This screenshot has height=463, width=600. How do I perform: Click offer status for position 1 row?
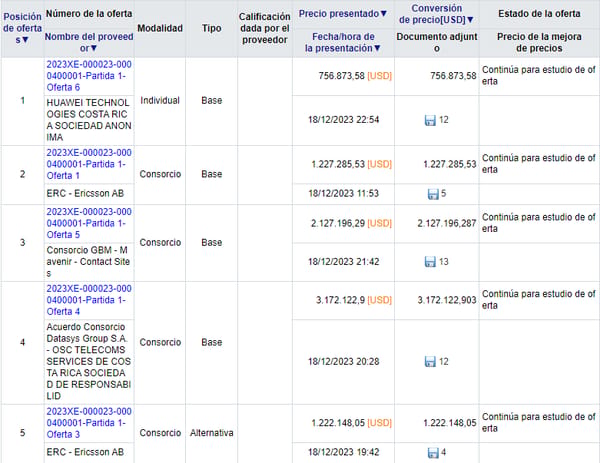539,76
